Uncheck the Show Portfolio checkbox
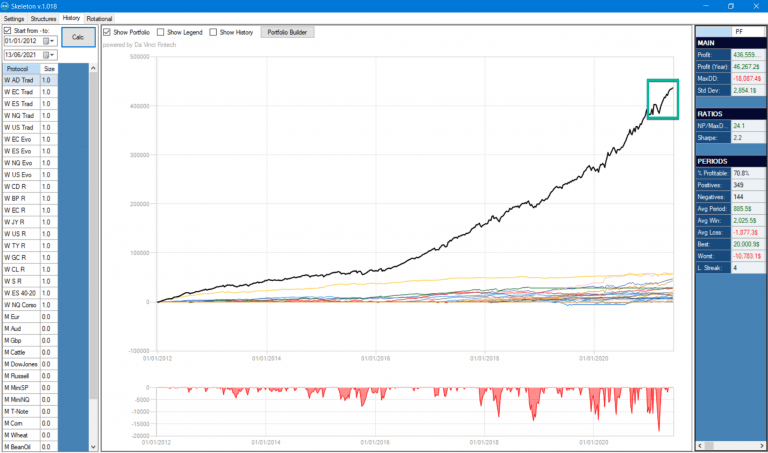 108,32
